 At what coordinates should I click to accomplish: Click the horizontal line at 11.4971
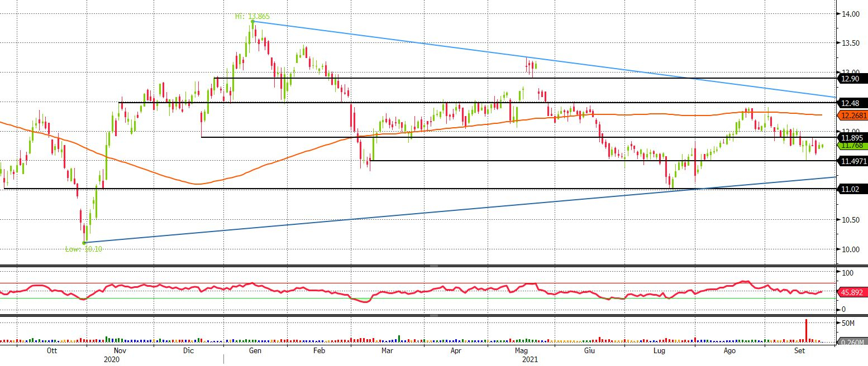coord(603,161)
